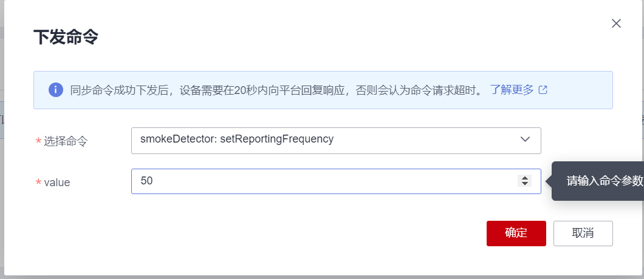Click the red asterisk before the value label
Screen dimensions: 644x279
pos(39,182)
